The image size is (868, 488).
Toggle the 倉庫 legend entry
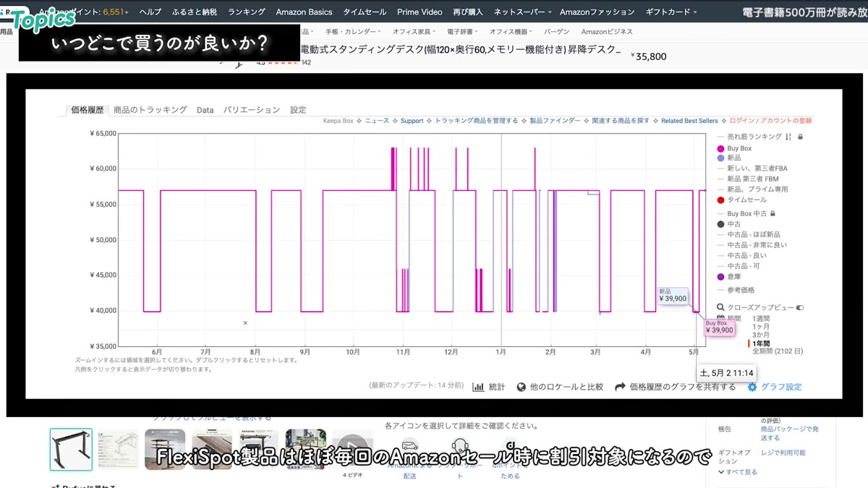(729, 277)
